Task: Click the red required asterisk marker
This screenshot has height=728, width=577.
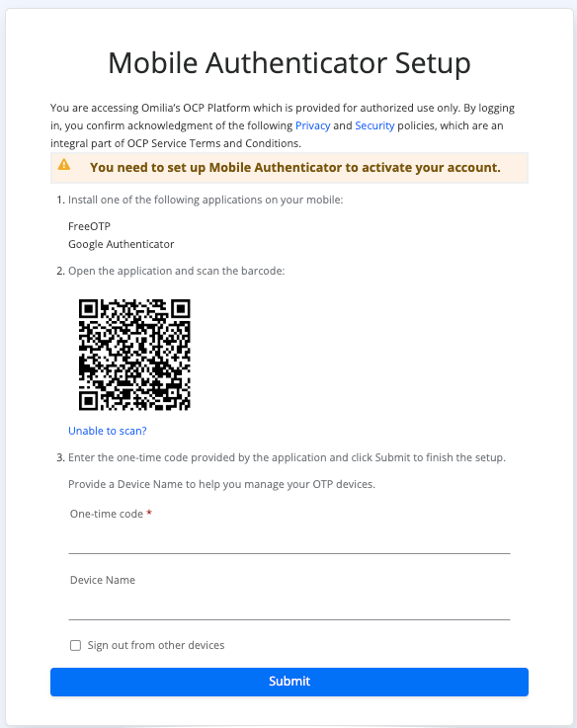Action: pos(149,513)
